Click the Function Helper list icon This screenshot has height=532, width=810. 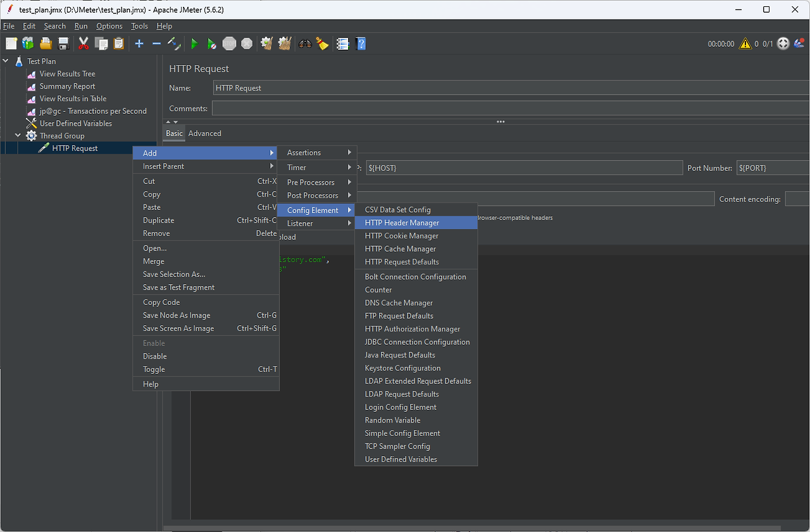coord(343,44)
